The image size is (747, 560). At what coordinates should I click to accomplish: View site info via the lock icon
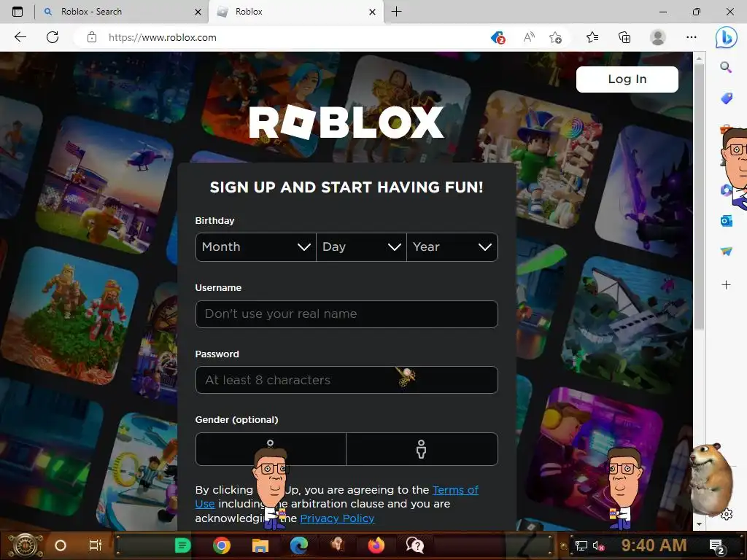92,37
